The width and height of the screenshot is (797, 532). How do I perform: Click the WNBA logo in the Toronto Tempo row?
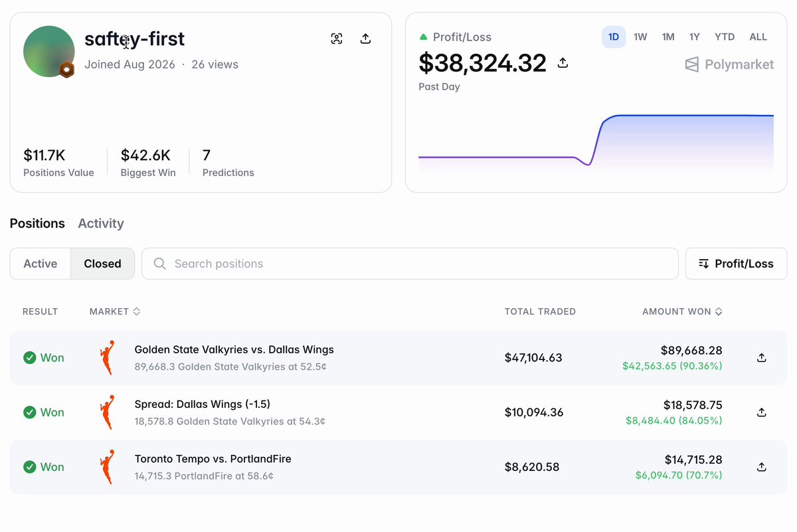click(x=106, y=467)
